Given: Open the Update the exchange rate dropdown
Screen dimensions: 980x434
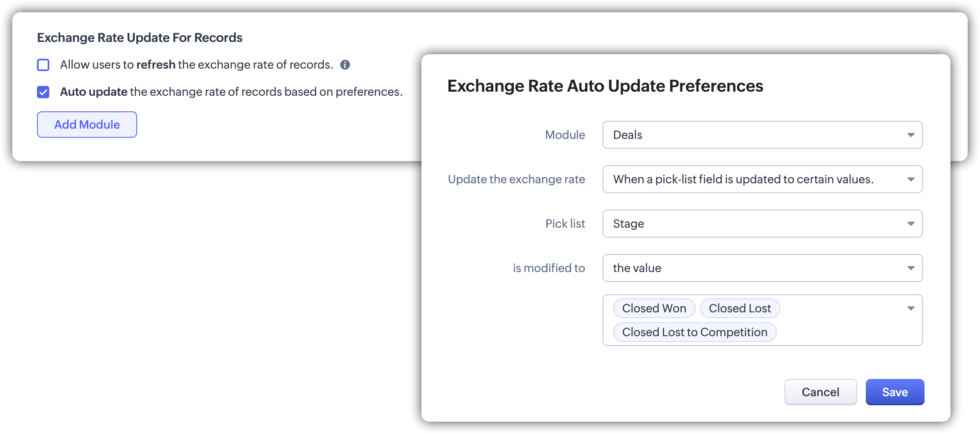Looking at the screenshot, I should (756, 179).
